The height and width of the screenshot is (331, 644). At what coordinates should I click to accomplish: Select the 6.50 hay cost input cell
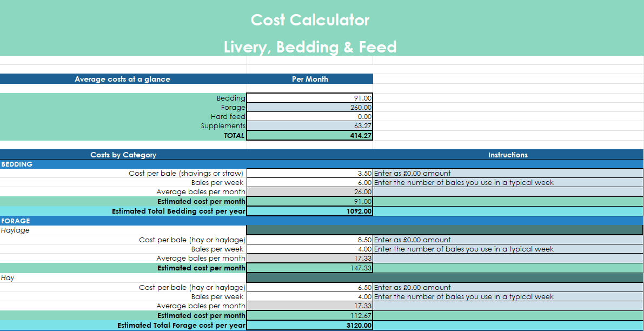click(x=310, y=288)
